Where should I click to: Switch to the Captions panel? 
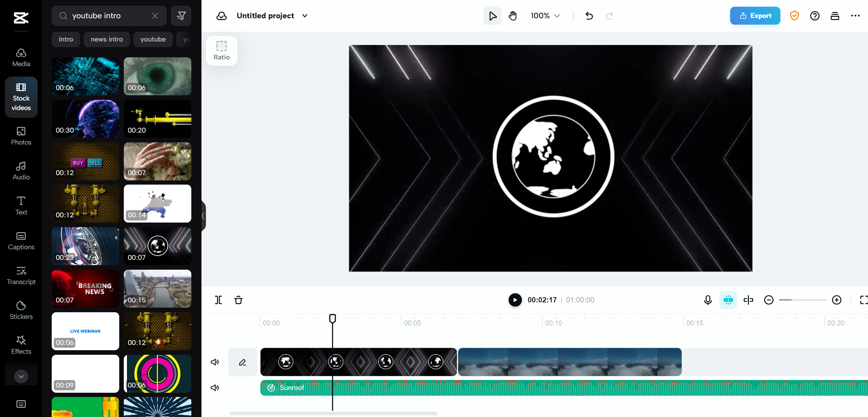21,241
